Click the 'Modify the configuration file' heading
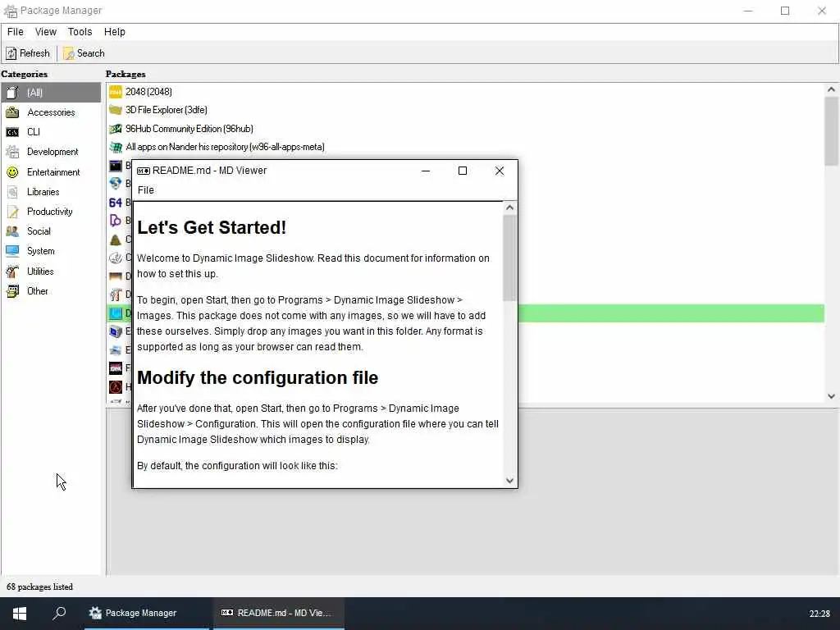Image resolution: width=840 pixels, height=630 pixels. click(258, 378)
